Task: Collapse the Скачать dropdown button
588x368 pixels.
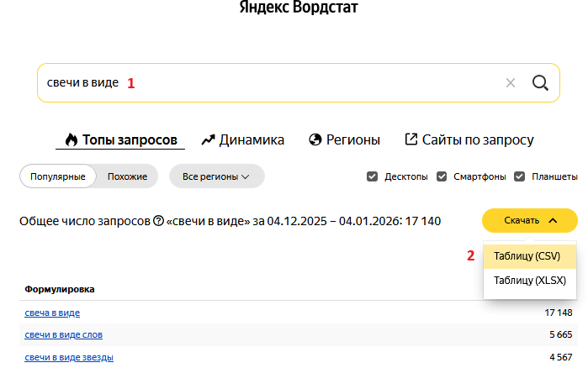Action: 529,220
